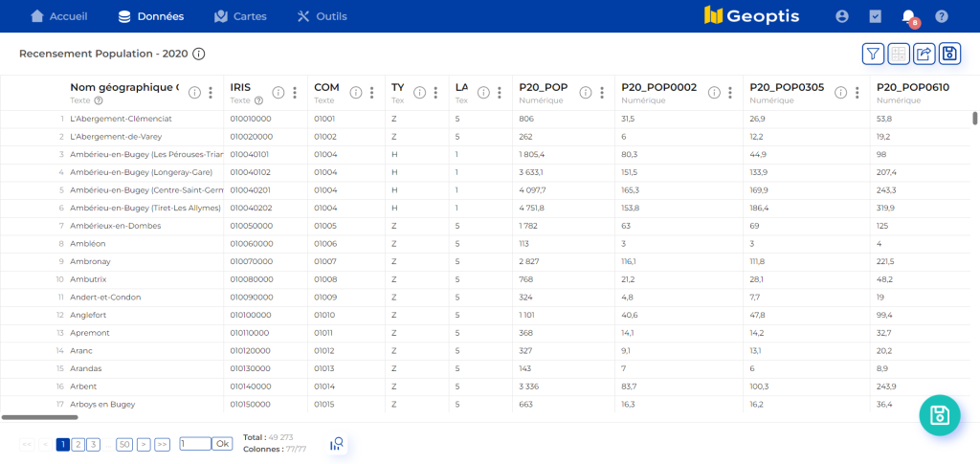Open the three-dot menu for P20_POP column
The width and height of the screenshot is (980, 464).
[x=602, y=93]
